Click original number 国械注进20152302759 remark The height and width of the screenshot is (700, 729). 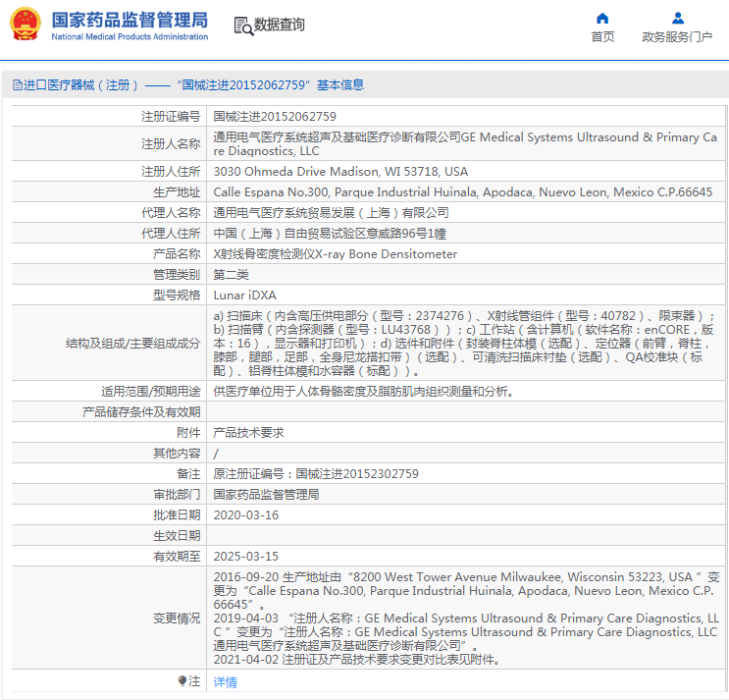tap(316, 474)
